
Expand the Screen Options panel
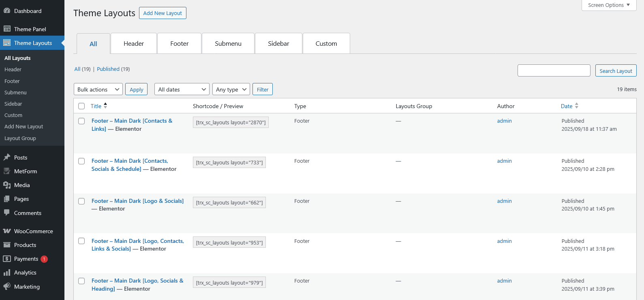click(609, 5)
